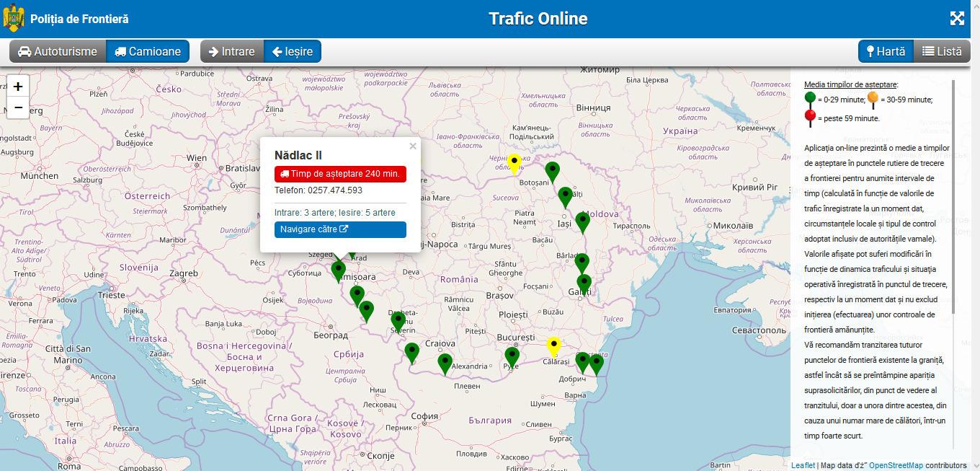Select the green marker near Botoșani
The width and height of the screenshot is (980, 471).
tap(552, 172)
